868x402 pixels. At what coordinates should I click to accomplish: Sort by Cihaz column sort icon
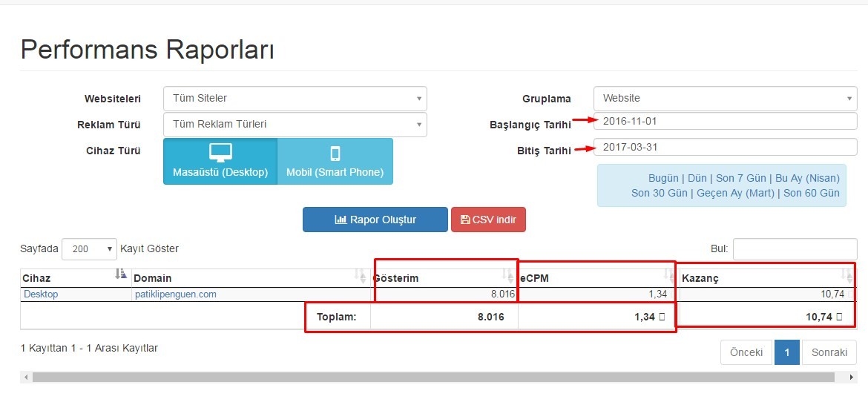tap(121, 274)
